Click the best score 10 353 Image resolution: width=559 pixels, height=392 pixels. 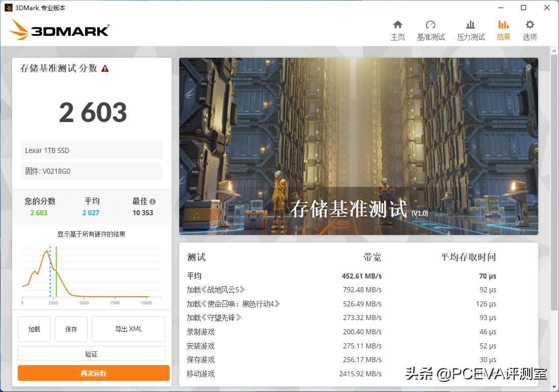tap(143, 213)
